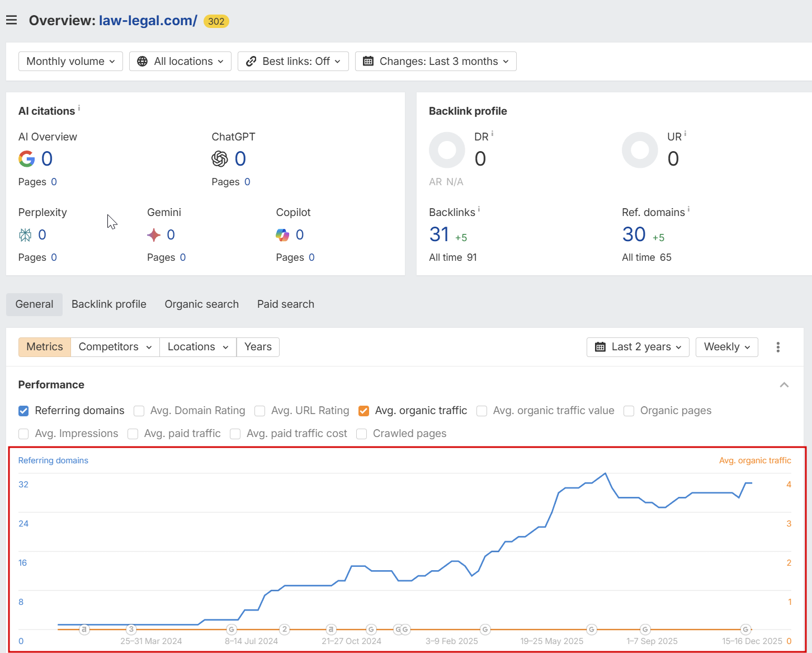Disable the Avg. organic traffic checkbox
This screenshot has width=812, height=653.
coord(363,411)
